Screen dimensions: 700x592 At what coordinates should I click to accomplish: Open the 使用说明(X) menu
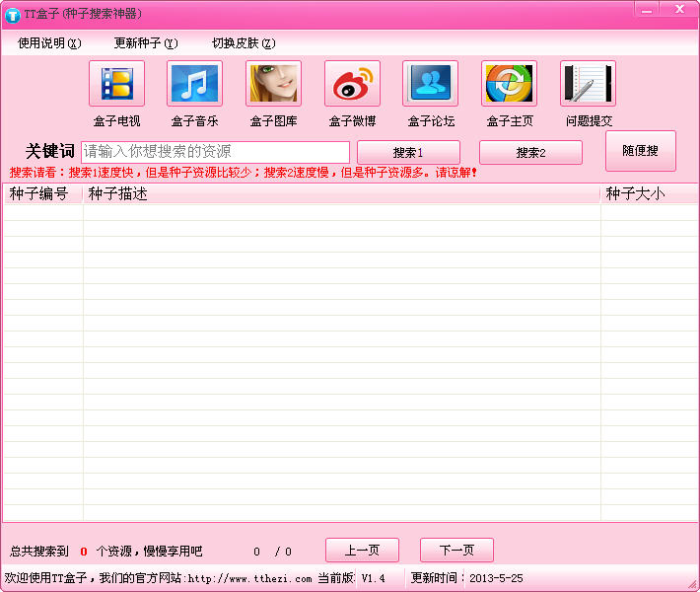pyautogui.click(x=49, y=43)
